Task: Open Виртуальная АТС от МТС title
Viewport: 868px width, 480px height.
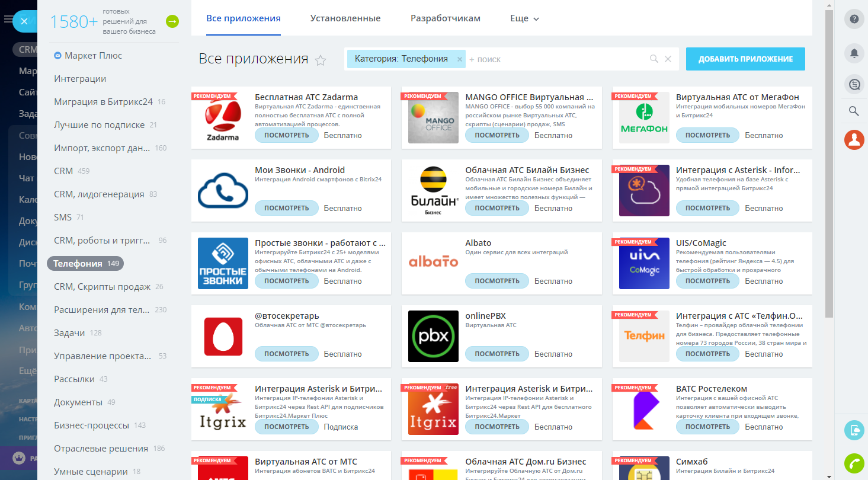Action: coord(306,462)
